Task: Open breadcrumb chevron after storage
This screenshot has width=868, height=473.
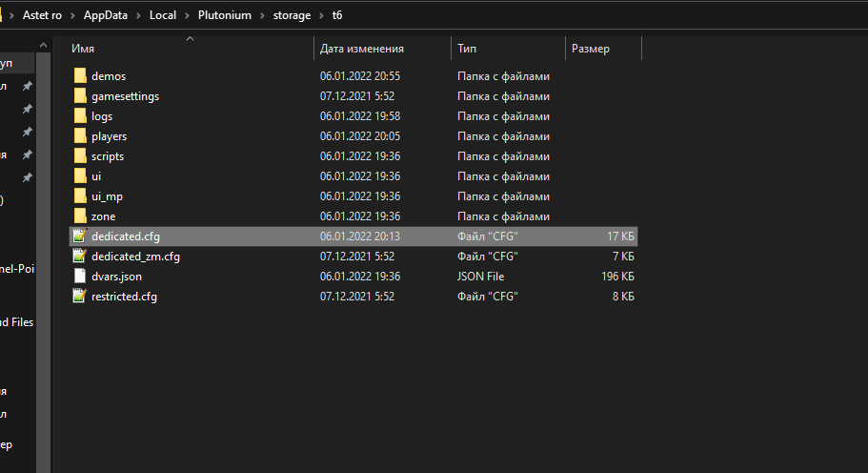Action: click(x=321, y=16)
